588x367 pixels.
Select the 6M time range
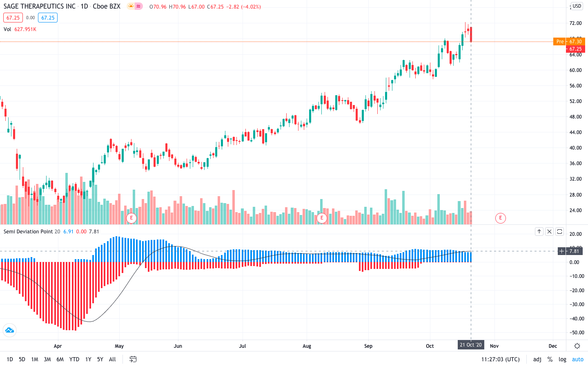tap(60, 359)
